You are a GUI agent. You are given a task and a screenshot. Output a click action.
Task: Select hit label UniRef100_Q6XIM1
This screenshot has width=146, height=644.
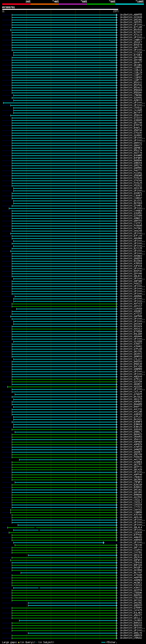pos(131,352)
